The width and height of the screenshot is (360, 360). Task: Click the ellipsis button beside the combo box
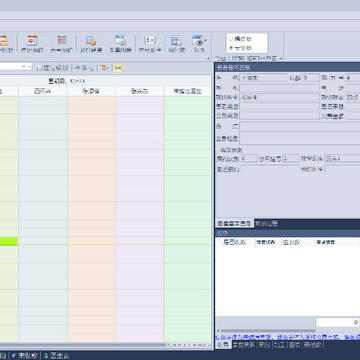pos(29,67)
